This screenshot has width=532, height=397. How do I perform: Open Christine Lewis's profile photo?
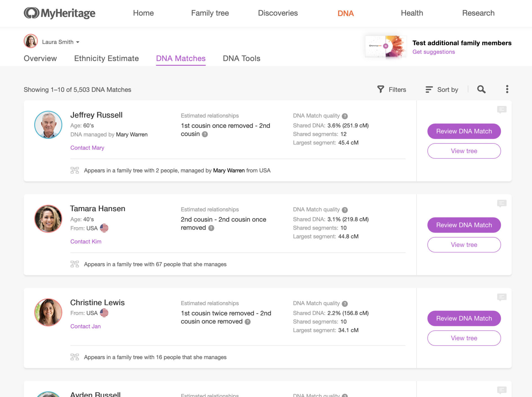[48, 312]
